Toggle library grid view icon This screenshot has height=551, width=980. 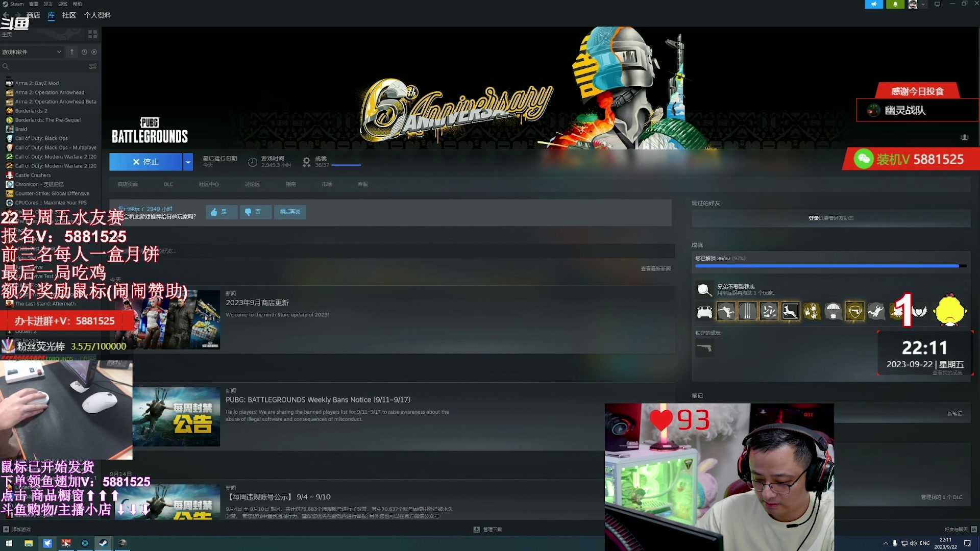pos(92,34)
